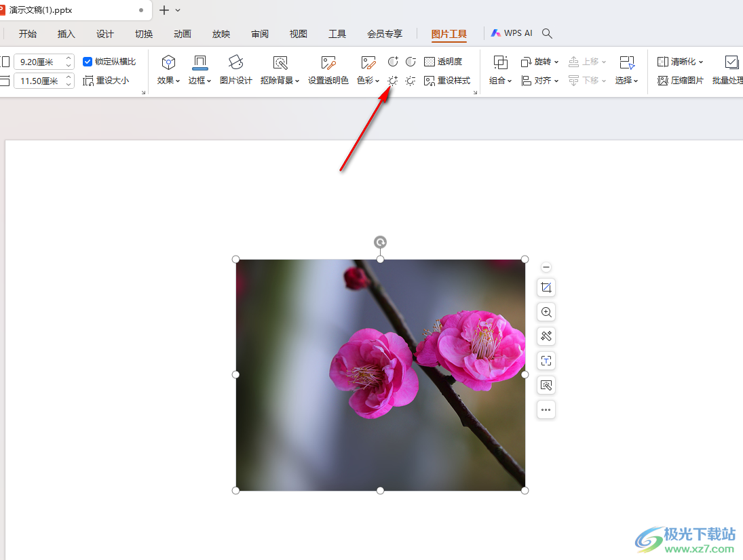Click the 上移 bring forward control
The height and width of the screenshot is (560, 743).
(588, 62)
